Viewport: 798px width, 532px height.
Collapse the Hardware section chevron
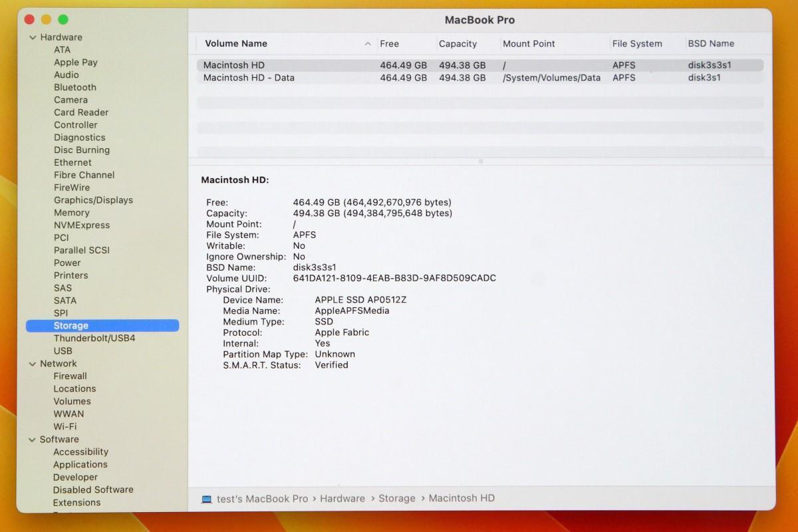coord(33,37)
